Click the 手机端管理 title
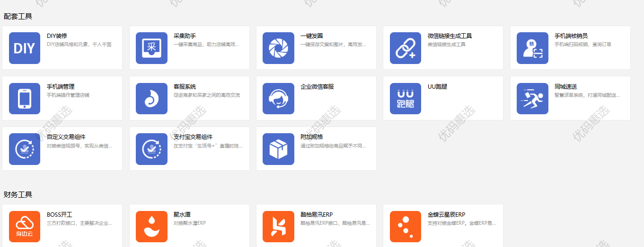The width and height of the screenshot is (644, 247). tap(61, 87)
